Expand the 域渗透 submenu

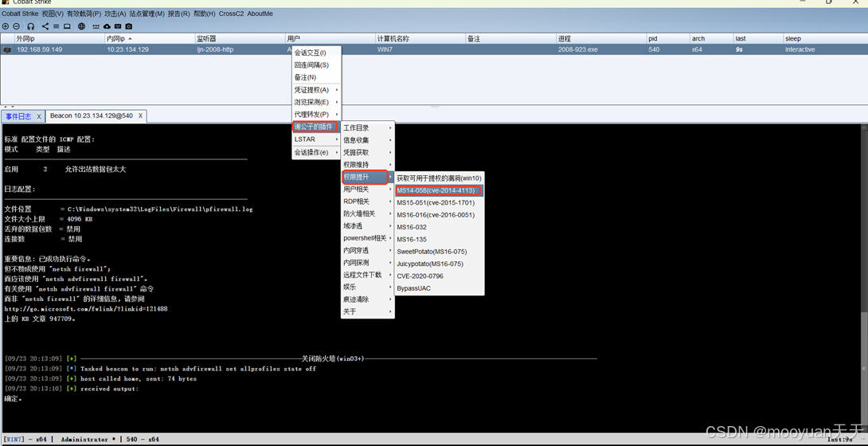(x=368, y=225)
